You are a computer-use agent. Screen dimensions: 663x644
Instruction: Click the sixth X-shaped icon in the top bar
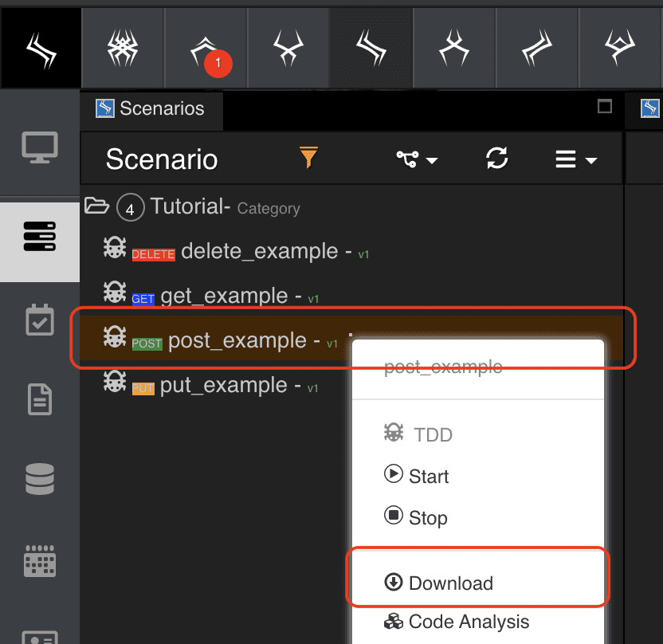pos(453,48)
